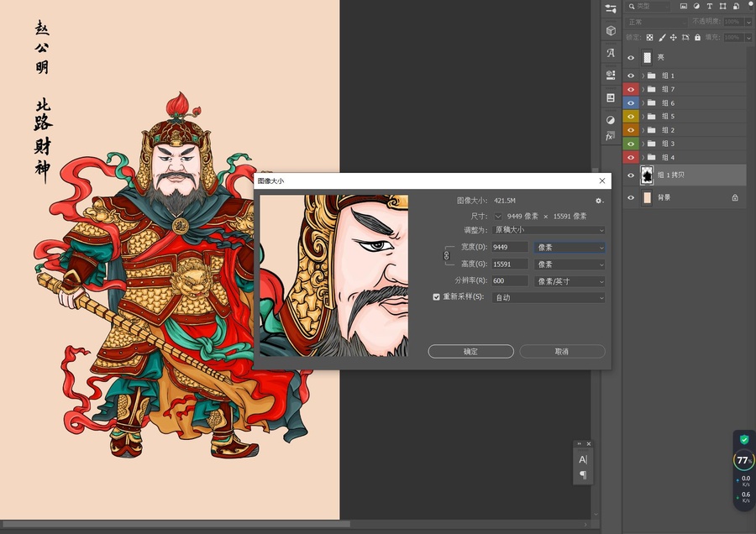Expand the 组 7 group arrow
This screenshot has width=756, height=534.
[643, 89]
